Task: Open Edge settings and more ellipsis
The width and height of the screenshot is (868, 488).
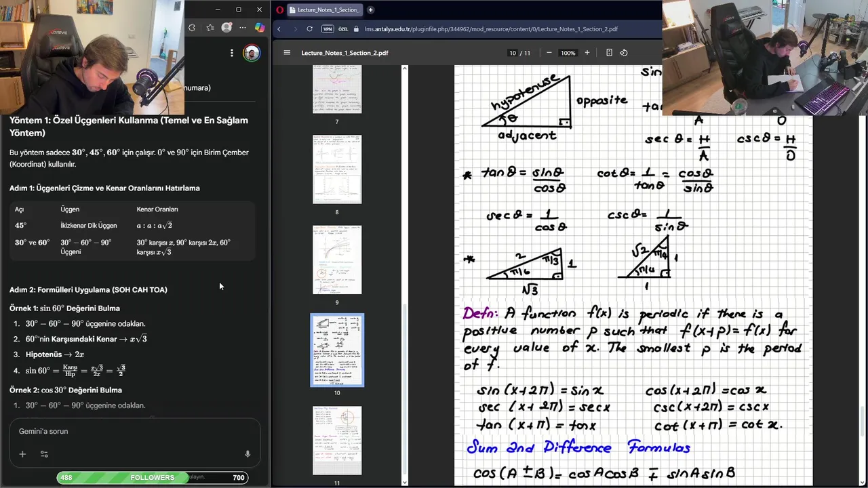Action: (243, 28)
